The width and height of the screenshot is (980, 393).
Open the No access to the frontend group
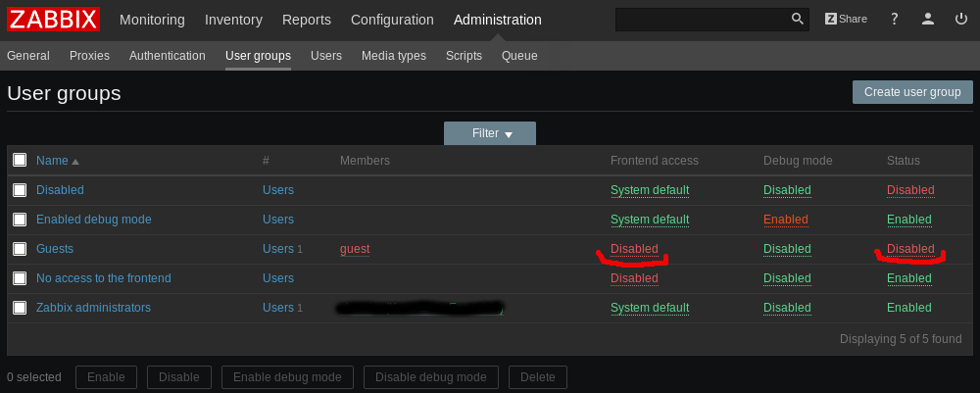click(x=103, y=278)
